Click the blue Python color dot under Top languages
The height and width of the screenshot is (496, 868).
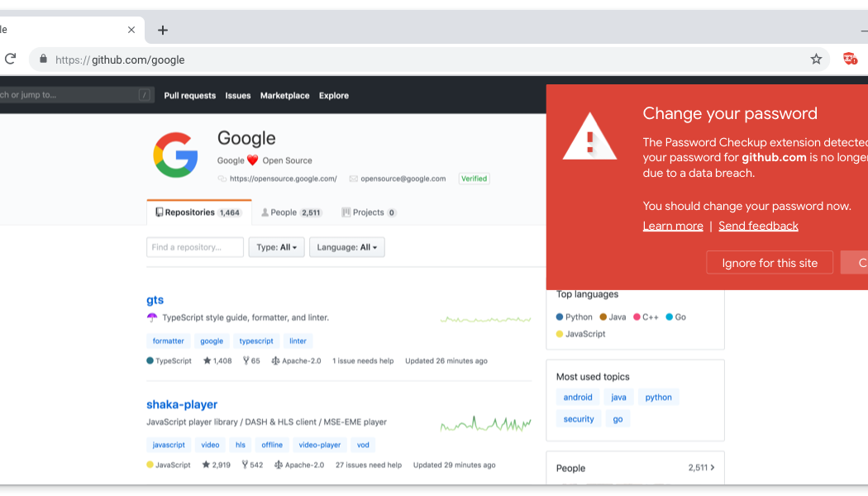point(559,317)
